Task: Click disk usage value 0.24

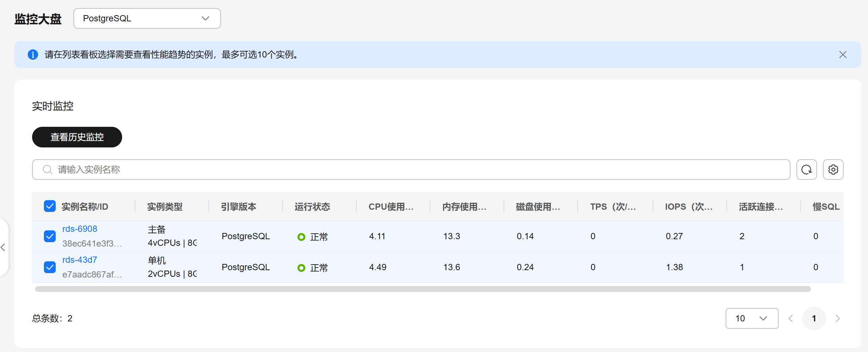Action: tap(525, 267)
